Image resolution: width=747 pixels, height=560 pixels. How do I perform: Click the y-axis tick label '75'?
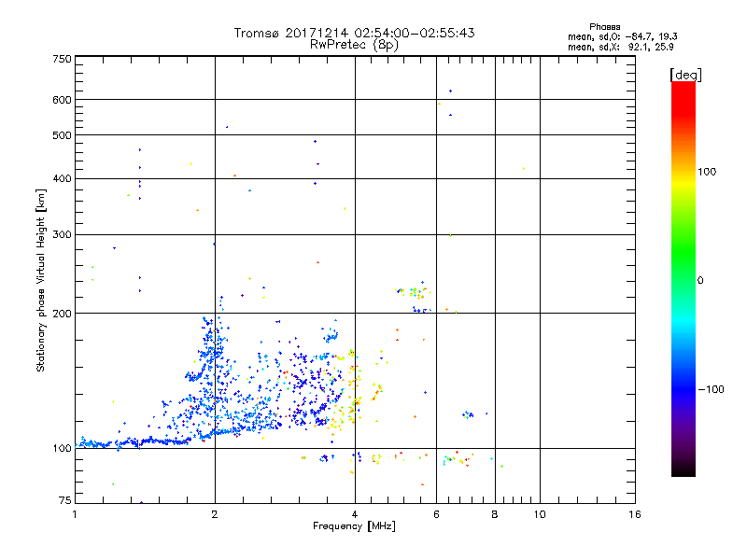[65, 500]
